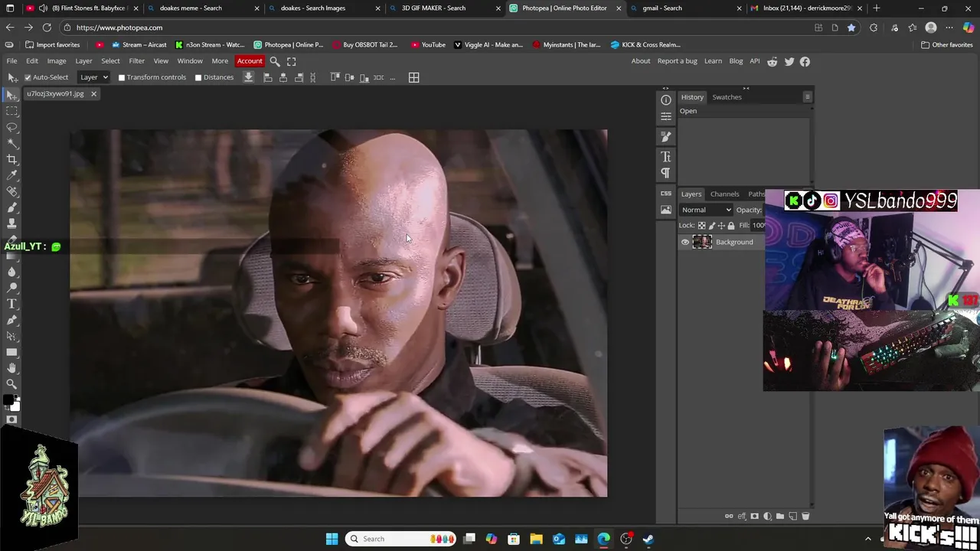The image size is (980, 551).
Task: Select the Dodge tool
Action: point(12,288)
